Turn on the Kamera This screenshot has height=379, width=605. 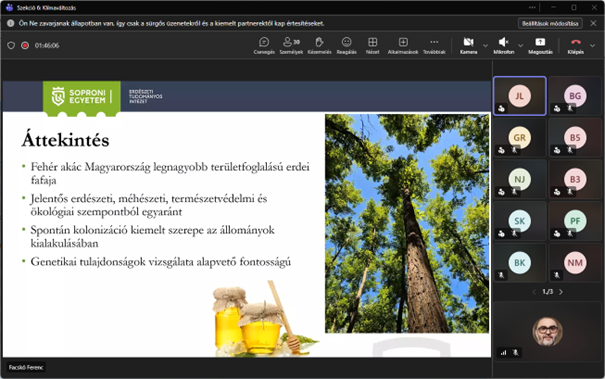[468, 45]
